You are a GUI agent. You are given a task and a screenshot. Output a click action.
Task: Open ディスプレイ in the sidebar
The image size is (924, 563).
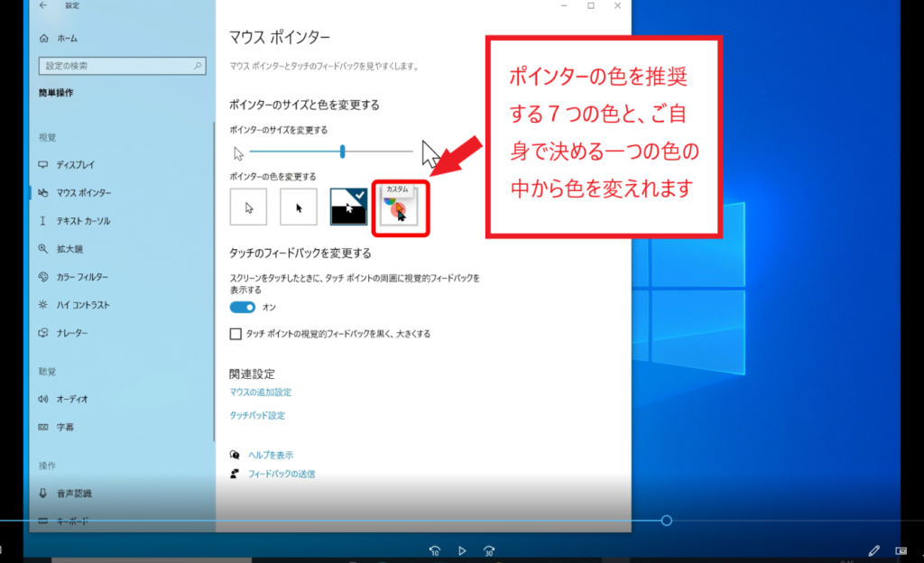[76, 165]
